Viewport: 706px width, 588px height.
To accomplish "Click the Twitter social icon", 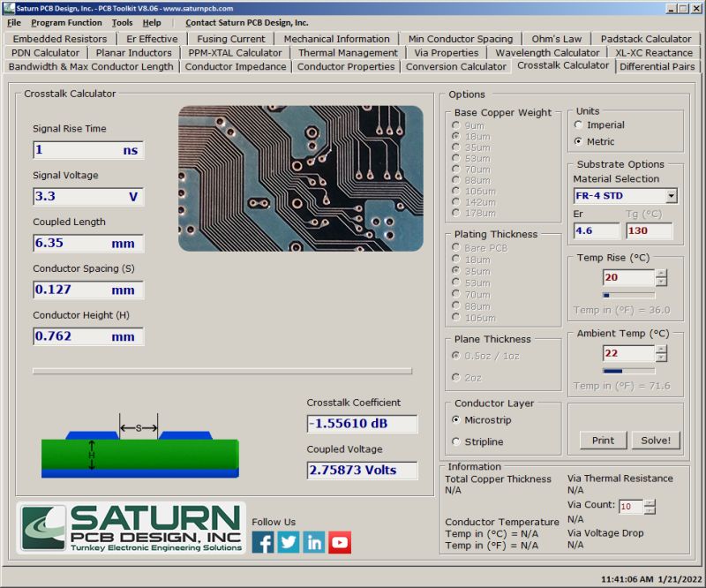I will click(x=288, y=542).
